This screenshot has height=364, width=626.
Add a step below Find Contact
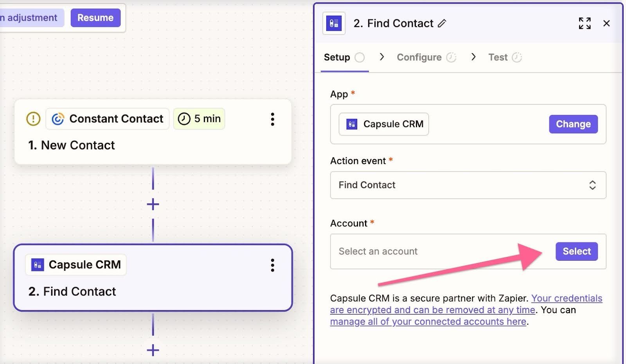click(153, 350)
